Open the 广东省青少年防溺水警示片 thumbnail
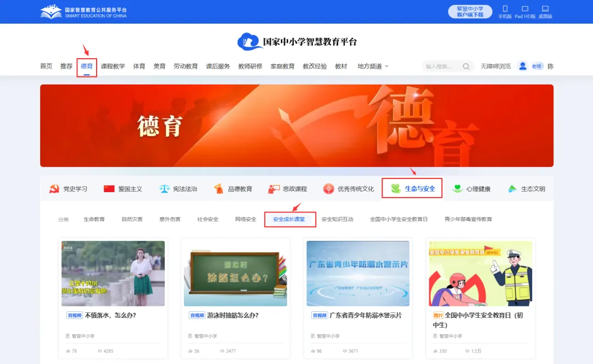This screenshot has height=364, width=593. (358, 273)
